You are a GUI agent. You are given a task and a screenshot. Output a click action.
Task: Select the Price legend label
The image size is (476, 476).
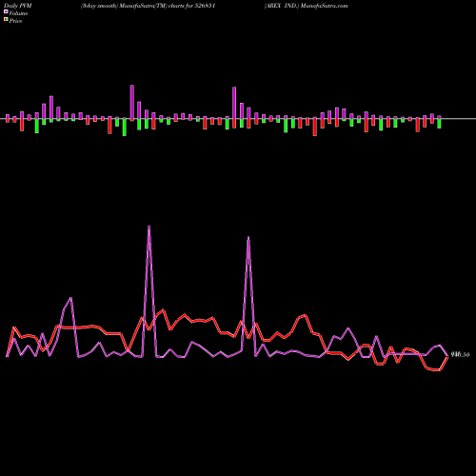15,21
